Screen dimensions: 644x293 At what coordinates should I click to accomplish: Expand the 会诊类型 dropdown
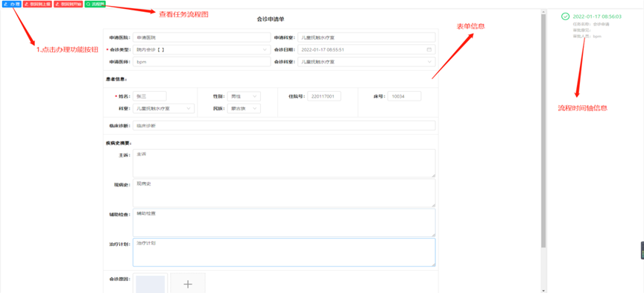[x=202, y=49]
